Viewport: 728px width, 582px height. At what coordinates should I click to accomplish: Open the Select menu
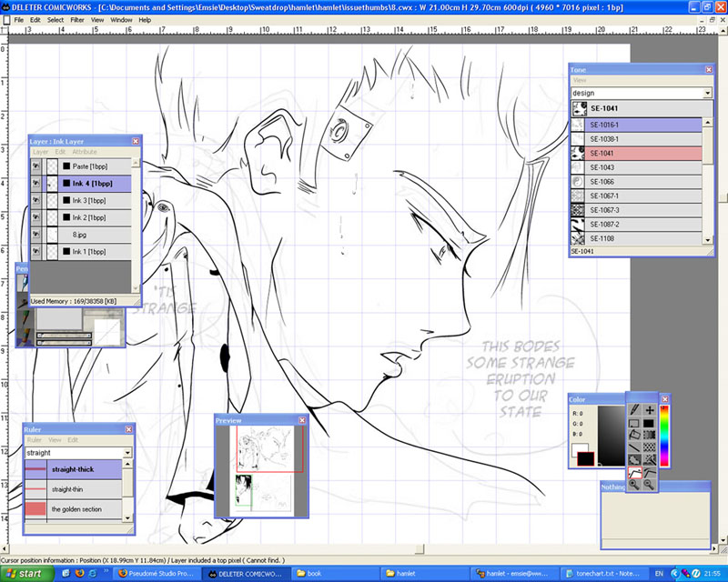click(56, 20)
